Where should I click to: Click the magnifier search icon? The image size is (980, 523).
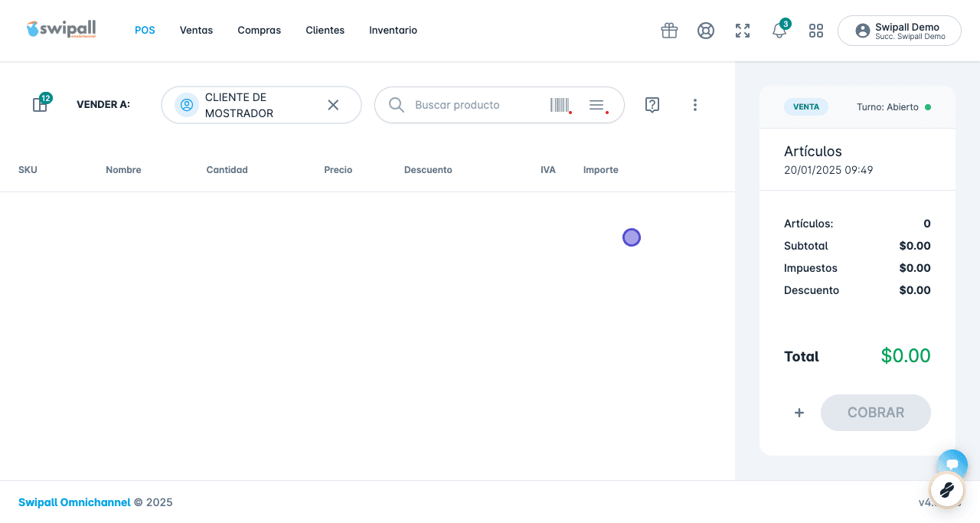(x=397, y=105)
